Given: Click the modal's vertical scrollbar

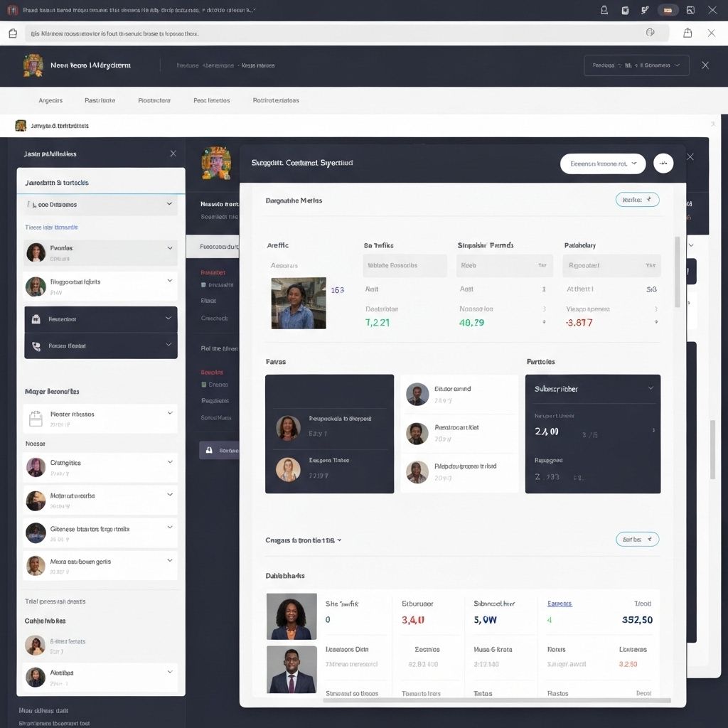Looking at the screenshot, I should 678,272.
